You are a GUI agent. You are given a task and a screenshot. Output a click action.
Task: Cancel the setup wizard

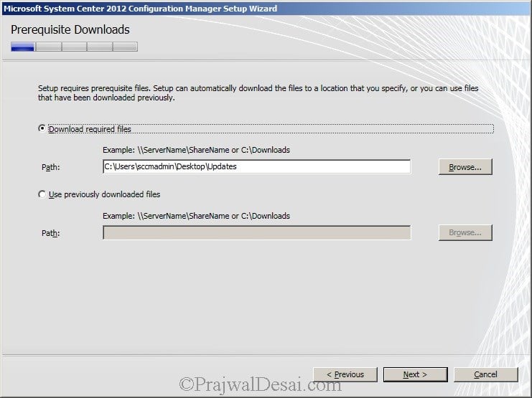[485, 374]
